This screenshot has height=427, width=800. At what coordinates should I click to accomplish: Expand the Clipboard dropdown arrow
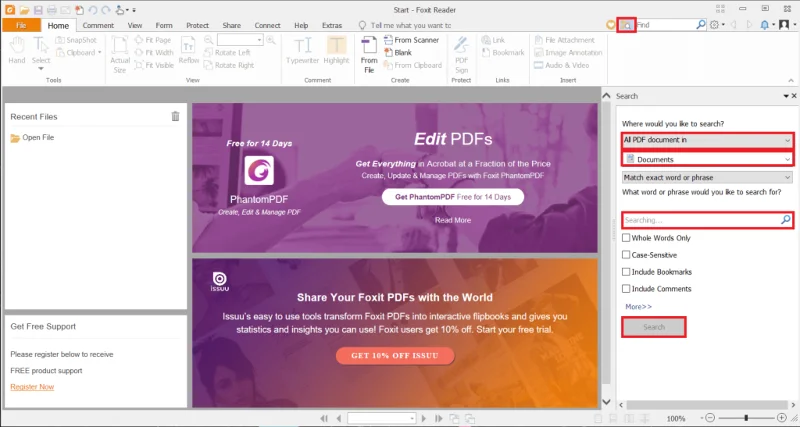point(99,53)
